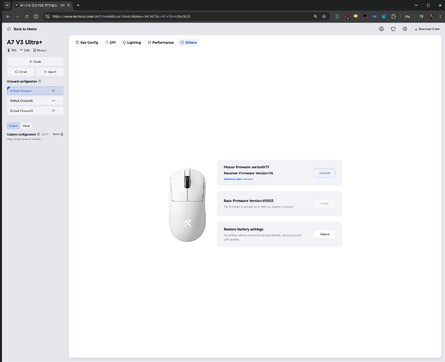Select the second onboard profile row
Image resolution: width=445 pixels, height=362 pixels.
[x=35, y=101]
